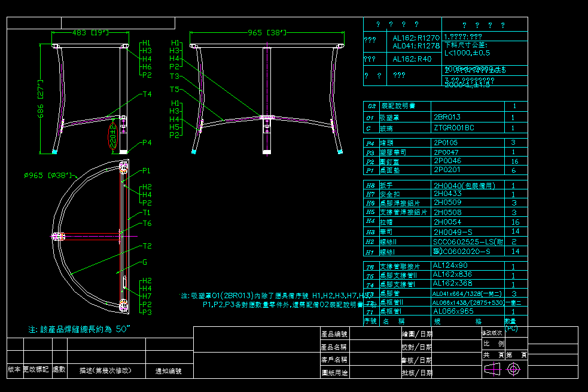The image size is (588, 392).
Task: Select part number 2P0046
Action: click(447, 161)
